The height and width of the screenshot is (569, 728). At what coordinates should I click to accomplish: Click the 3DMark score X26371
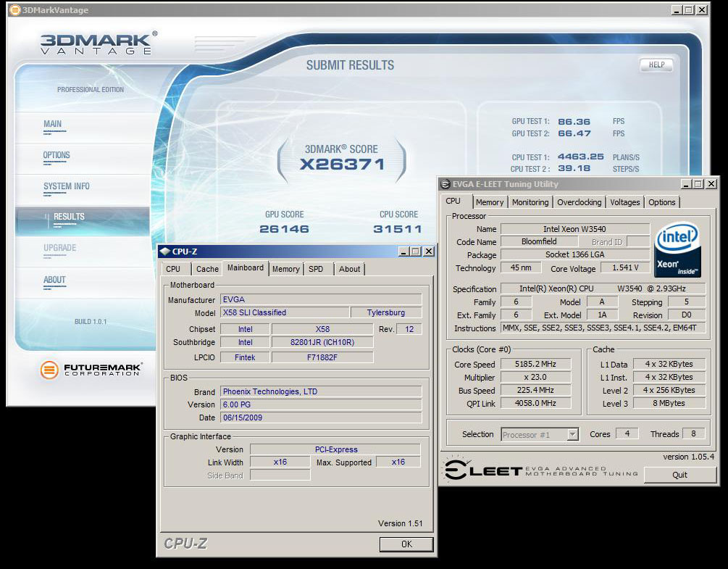click(342, 165)
